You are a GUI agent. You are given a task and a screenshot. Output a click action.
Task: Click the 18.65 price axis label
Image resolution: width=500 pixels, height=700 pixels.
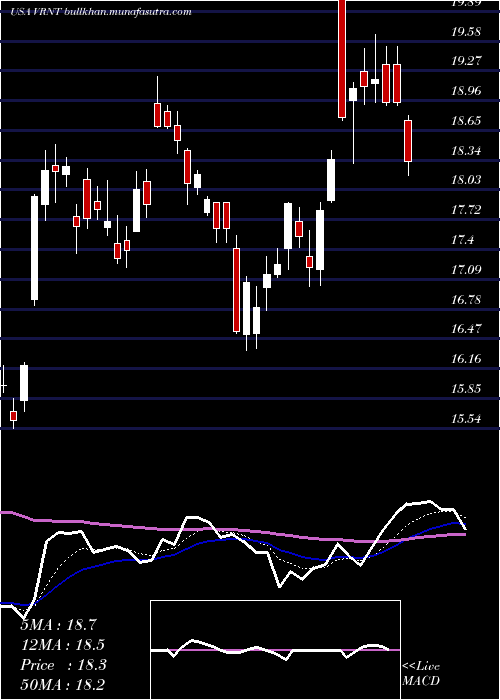pos(466,121)
